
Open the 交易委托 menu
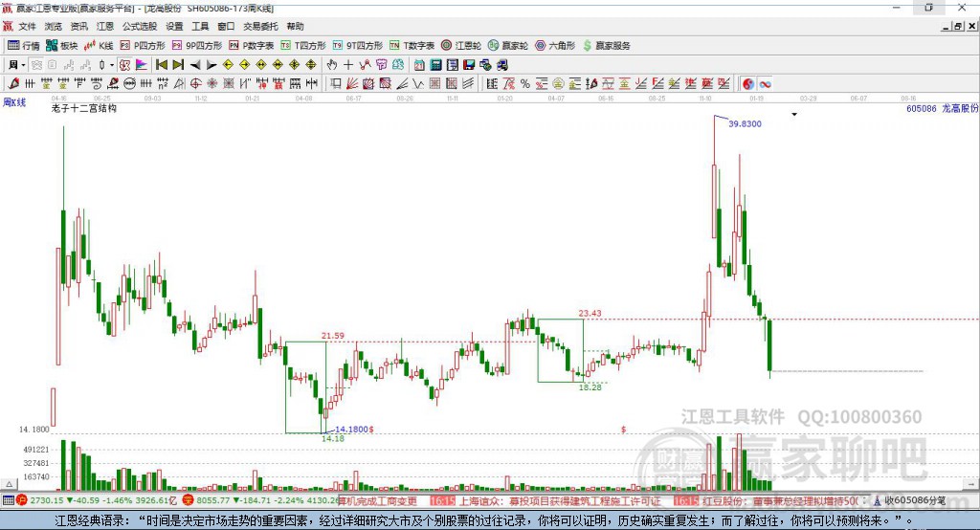pos(260,26)
